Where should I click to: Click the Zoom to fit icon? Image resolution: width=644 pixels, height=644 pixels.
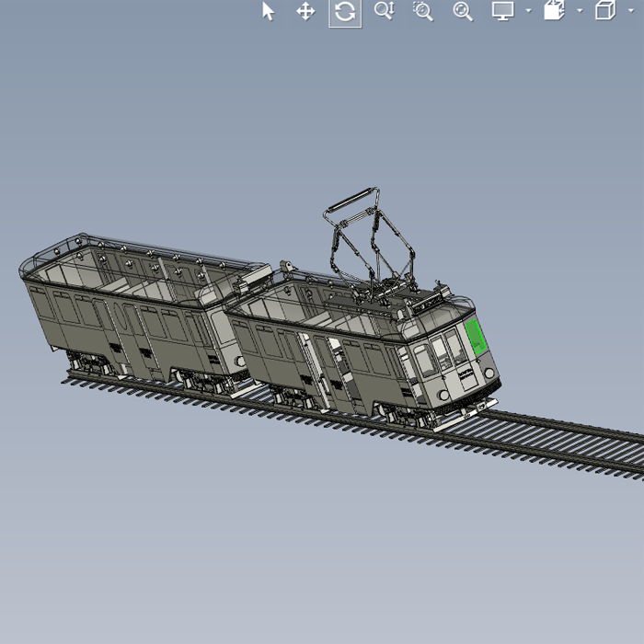tap(463, 11)
